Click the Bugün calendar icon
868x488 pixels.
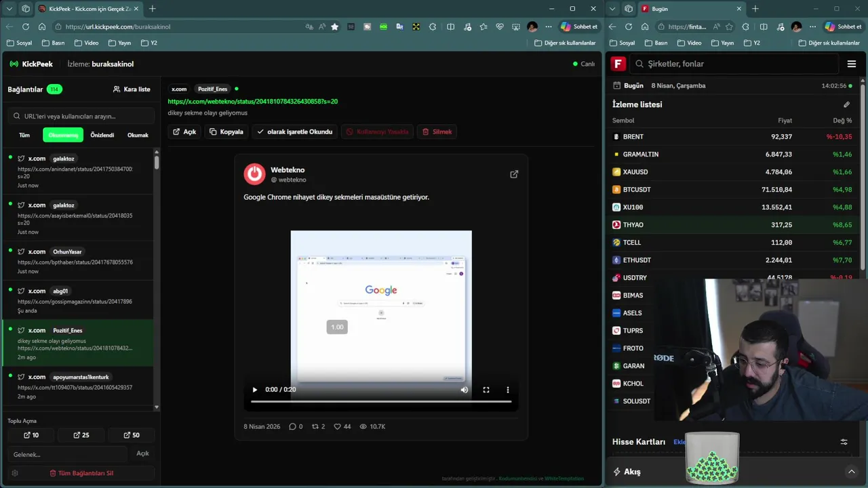tap(617, 85)
